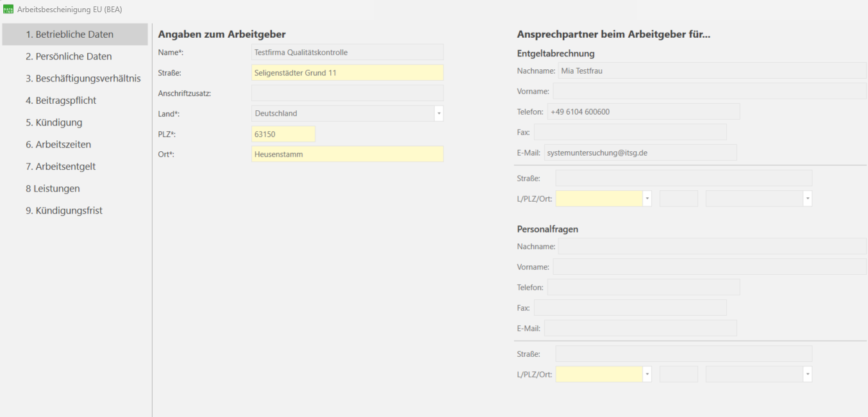
Task: Expand the Land dropdown showing Deutschland
Action: coord(438,113)
